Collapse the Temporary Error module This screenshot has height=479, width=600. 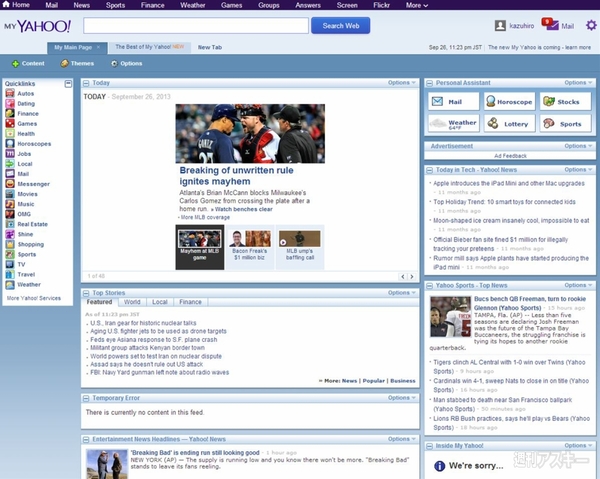tap(86, 398)
